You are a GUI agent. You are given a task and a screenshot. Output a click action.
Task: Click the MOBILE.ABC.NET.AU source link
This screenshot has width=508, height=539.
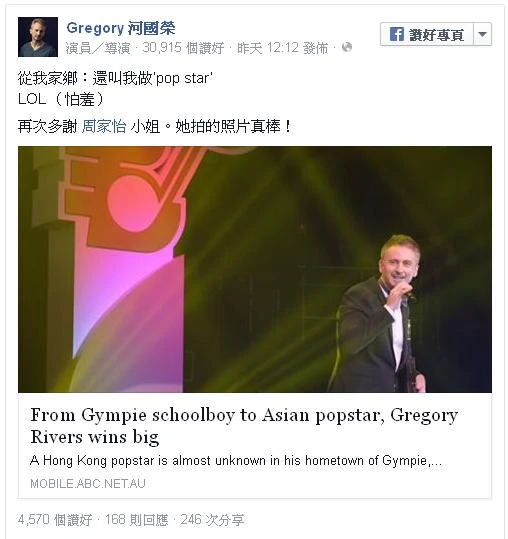click(88, 484)
